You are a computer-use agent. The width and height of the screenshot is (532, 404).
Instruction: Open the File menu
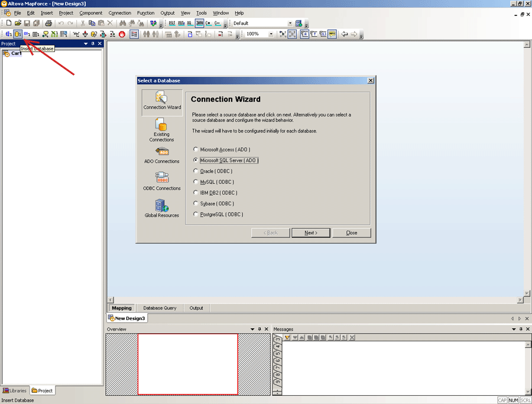pyautogui.click(x=17, y=13)
